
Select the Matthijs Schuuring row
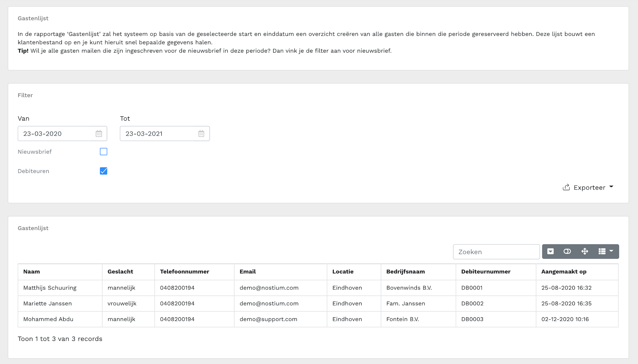(50, 288)
